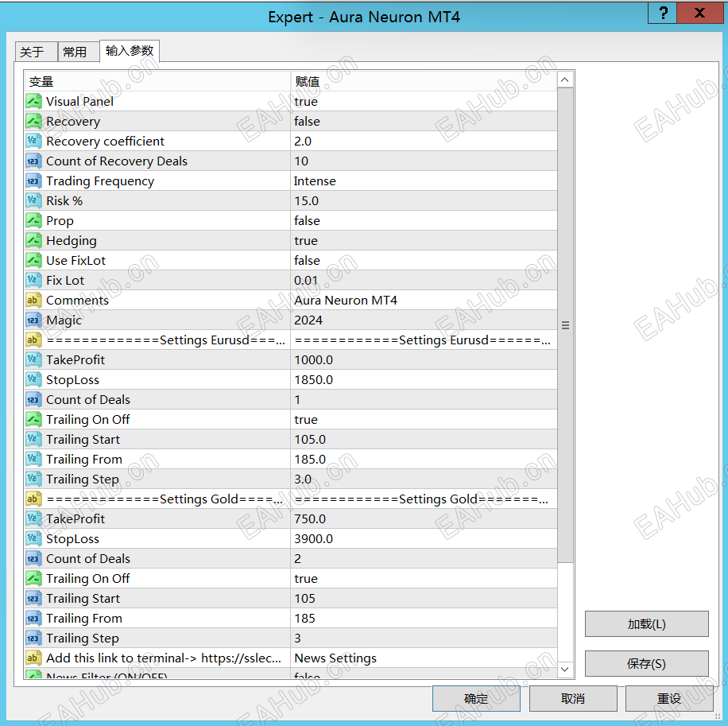
Task: Click the icon beside TakeProfit value 750.0
Action: point(33,518)
